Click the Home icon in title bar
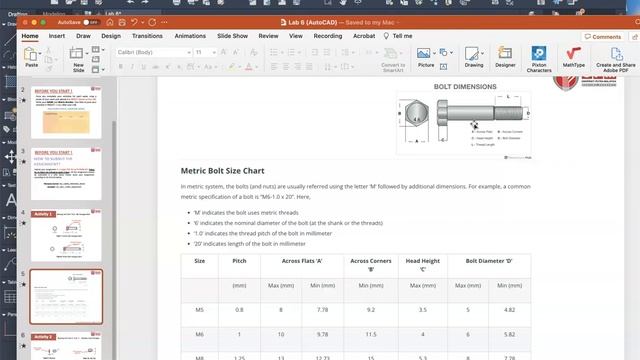The height and width of the screenshot is (360, 640). click(110, 22)
